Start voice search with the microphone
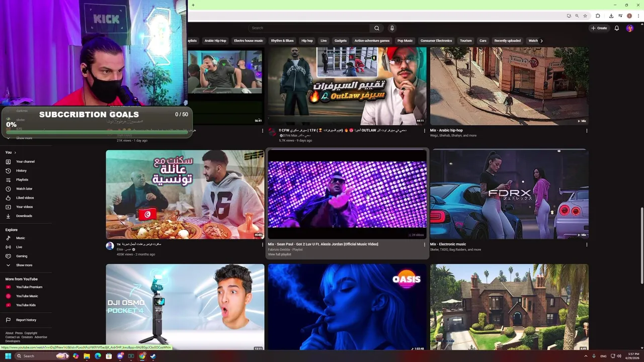 pos(392,28)
